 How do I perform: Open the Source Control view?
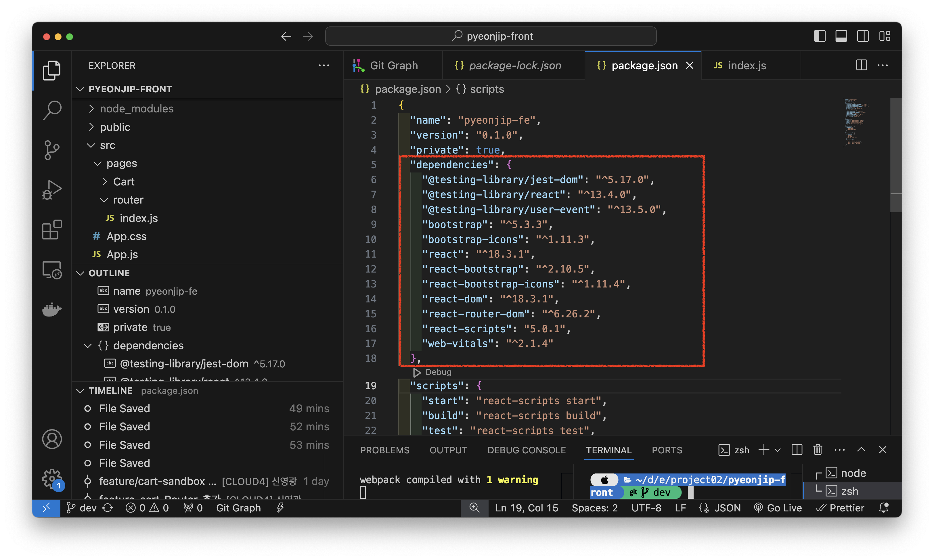(52, 150)
